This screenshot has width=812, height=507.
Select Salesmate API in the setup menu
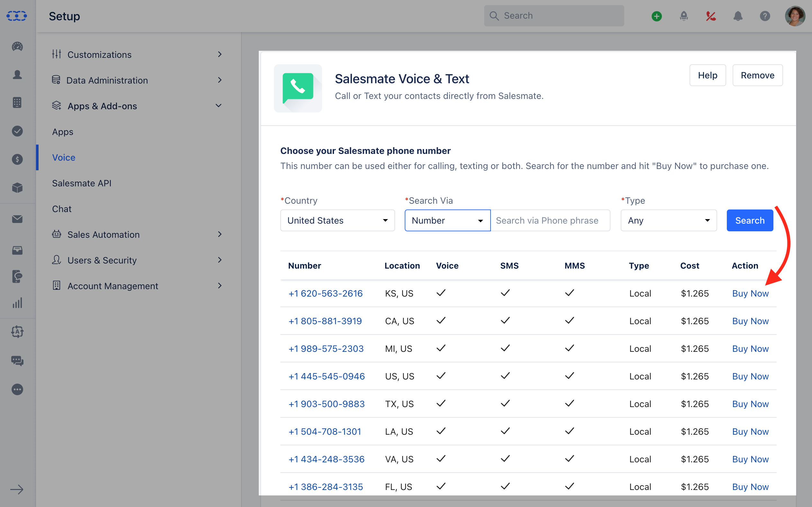pos(82,183)
